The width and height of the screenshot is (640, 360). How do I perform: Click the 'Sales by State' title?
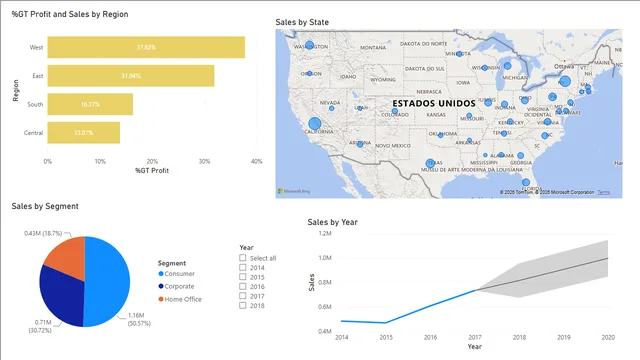302,22
